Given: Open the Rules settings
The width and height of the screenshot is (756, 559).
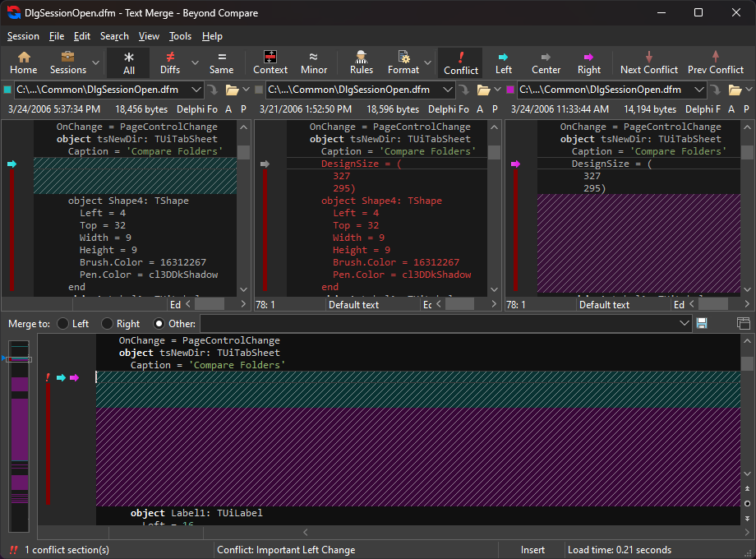Looking at the screenshot, I should (361, 62).
